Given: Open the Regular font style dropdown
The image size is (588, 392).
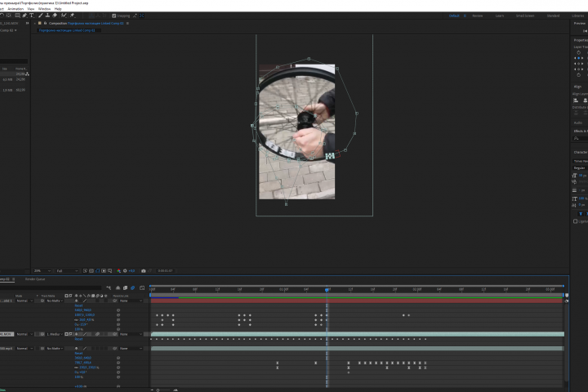Looking at the screenshot, I should 581,168.
